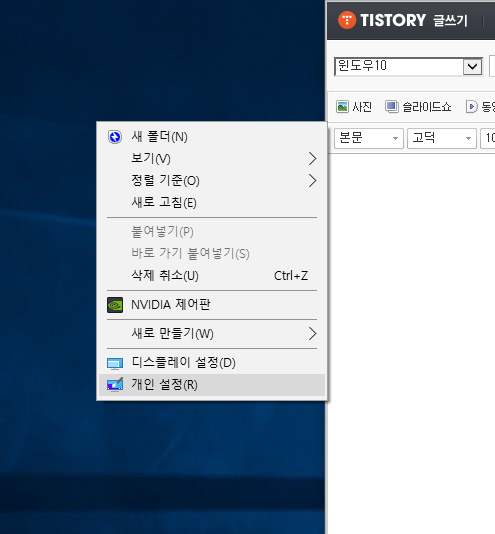This screenshot has width=495, height=534.
Task: Choose 새로 고침(E) to refresh desktop
Action: [212, 203]
